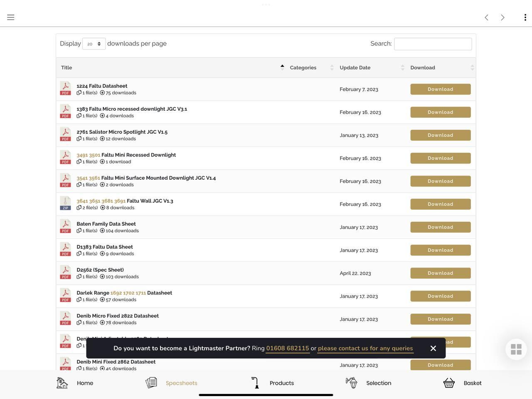The image size is (532, 399).
Task: Download Denib Micro Fixed 2822 Datasheet
Action: 441,319
